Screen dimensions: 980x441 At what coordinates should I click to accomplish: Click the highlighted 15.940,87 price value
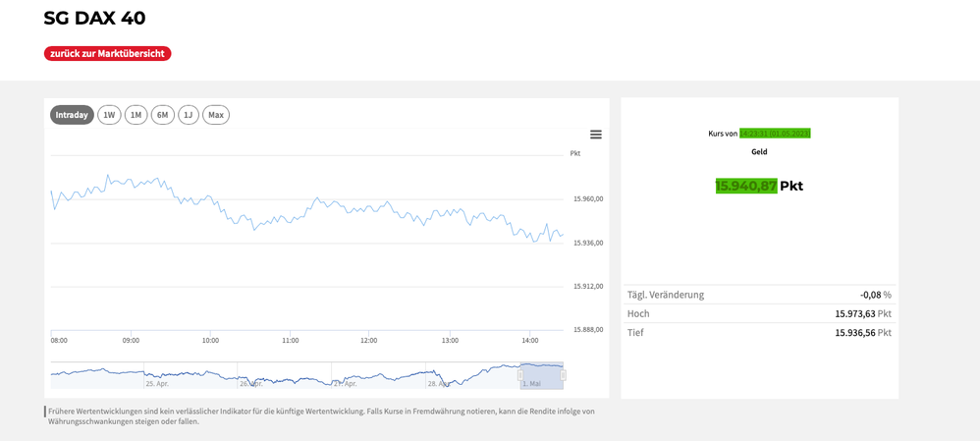(746, 186)
